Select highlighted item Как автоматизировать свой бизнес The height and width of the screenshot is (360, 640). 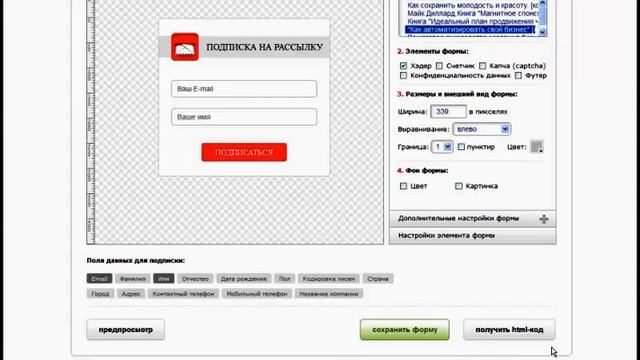coord(470,29)
